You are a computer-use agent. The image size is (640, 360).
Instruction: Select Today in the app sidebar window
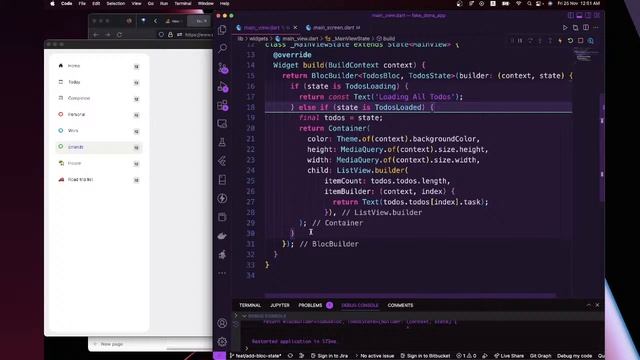[99, 82]
